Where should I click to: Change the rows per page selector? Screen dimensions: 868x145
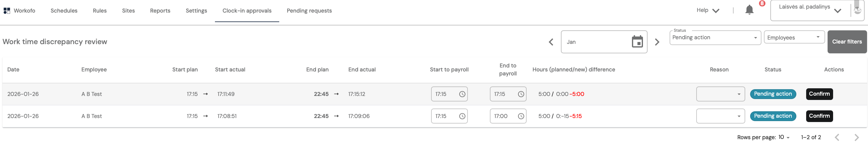click(x=784, y=137)
